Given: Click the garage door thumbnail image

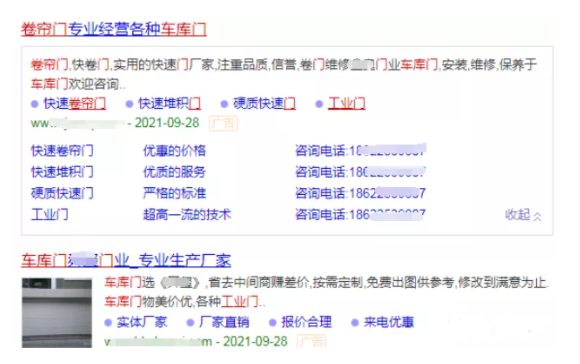Looking at the screenshot, I should (57, 313).
